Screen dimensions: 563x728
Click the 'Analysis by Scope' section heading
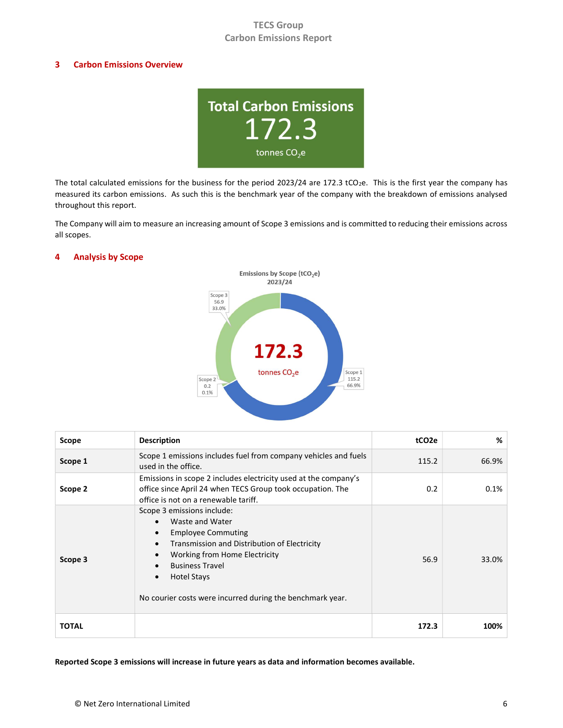click(x=108, y=257)
